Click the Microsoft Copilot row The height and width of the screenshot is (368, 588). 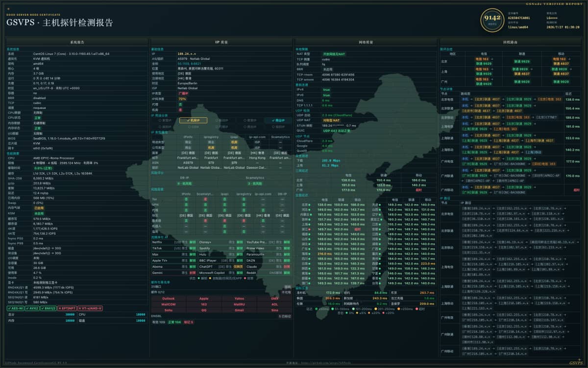(221, 272)
